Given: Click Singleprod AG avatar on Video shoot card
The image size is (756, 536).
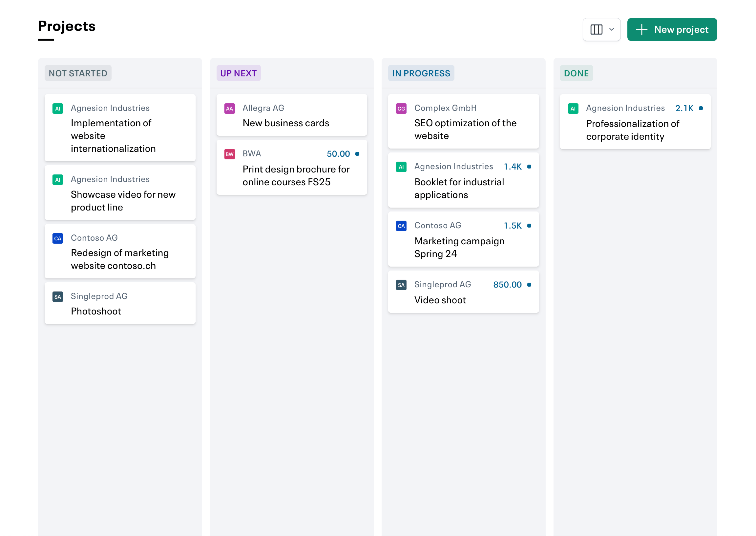Looking at the screenshot, I should click(x=401, y=285).
